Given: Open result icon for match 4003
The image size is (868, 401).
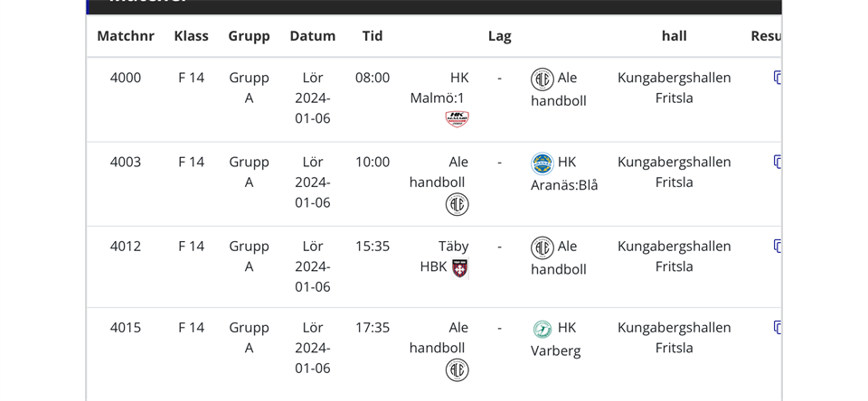Looking at the screenshot, I should 777,162.
